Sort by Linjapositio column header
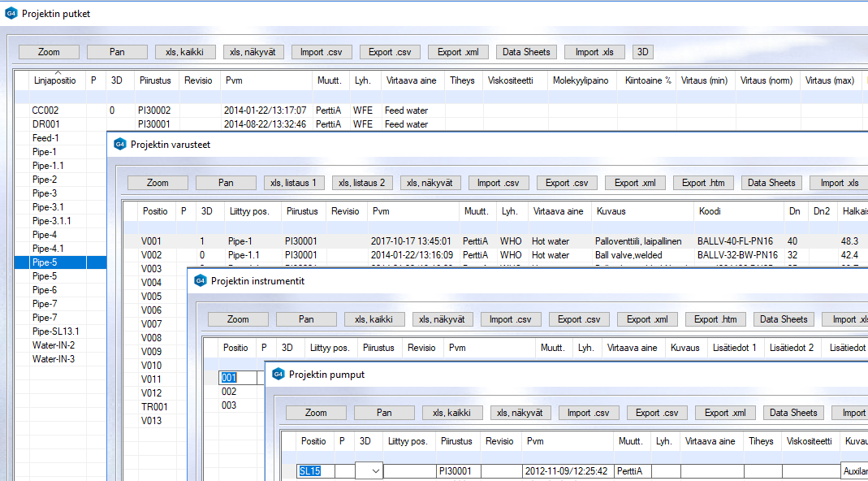 pyautogui.click(x=54, y=81)
